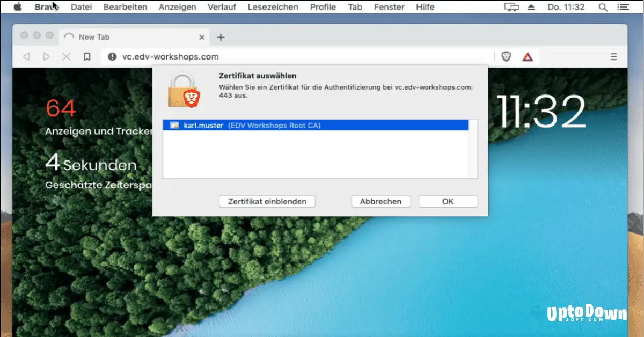This screenshot has height=337, width=644.
Task: Bookmark the current page
Action: (x=87, y=56)
